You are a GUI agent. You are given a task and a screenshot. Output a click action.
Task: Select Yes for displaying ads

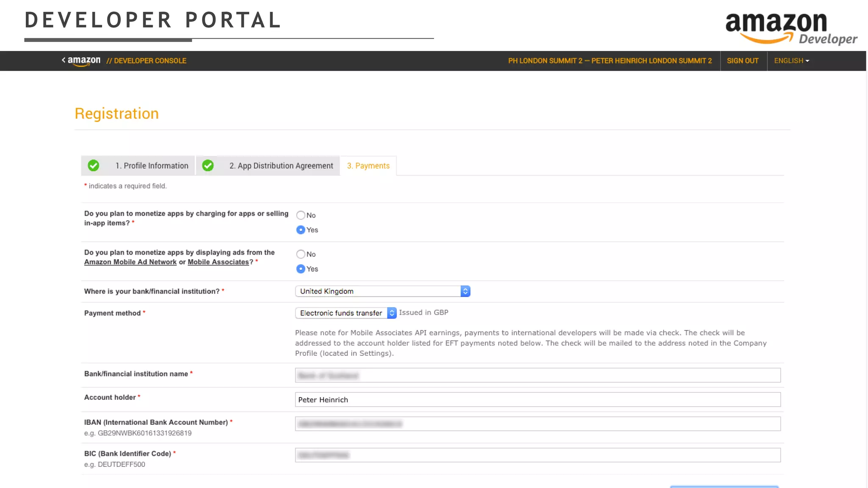point(300,269)
